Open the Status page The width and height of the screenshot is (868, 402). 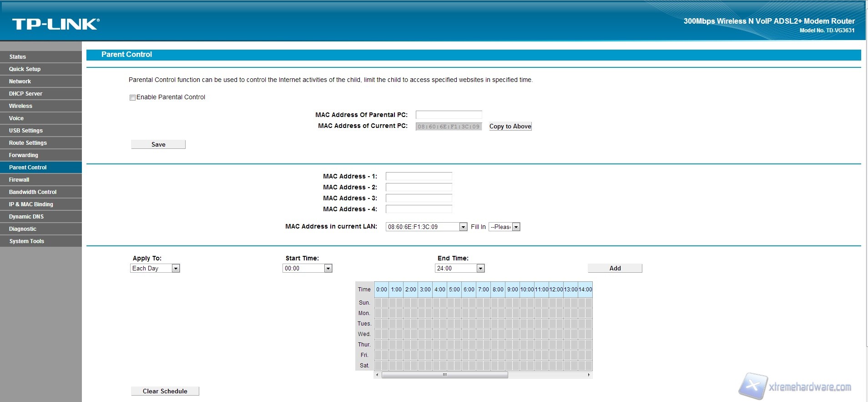(x=17, y=57)
